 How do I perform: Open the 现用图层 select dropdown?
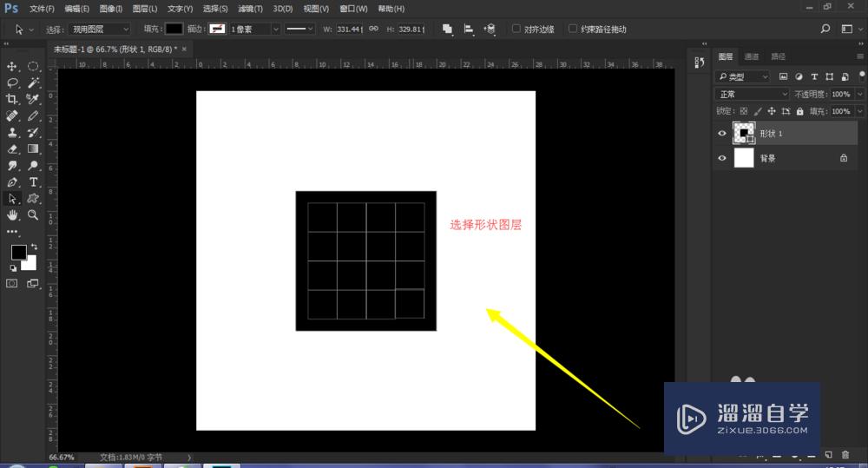(x=100, y=29)
